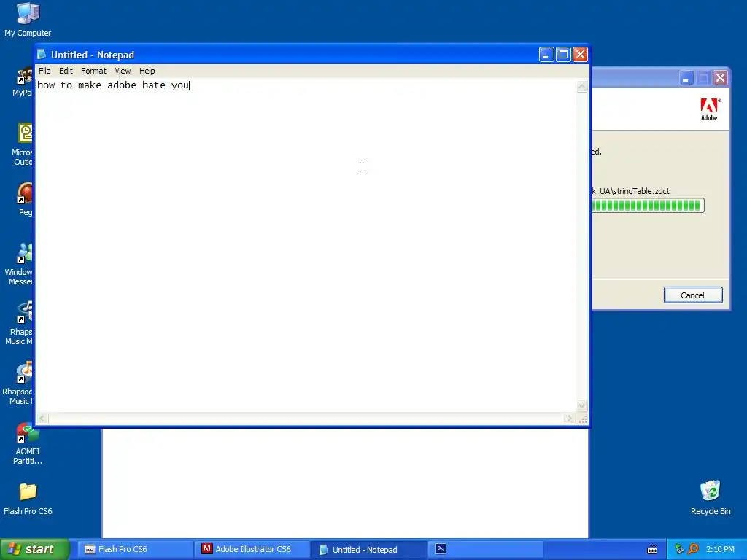The height and width of the screenshot is (560, 747).
Task: Select the Recycle Bin desktop icon
Action: [711, 498]
